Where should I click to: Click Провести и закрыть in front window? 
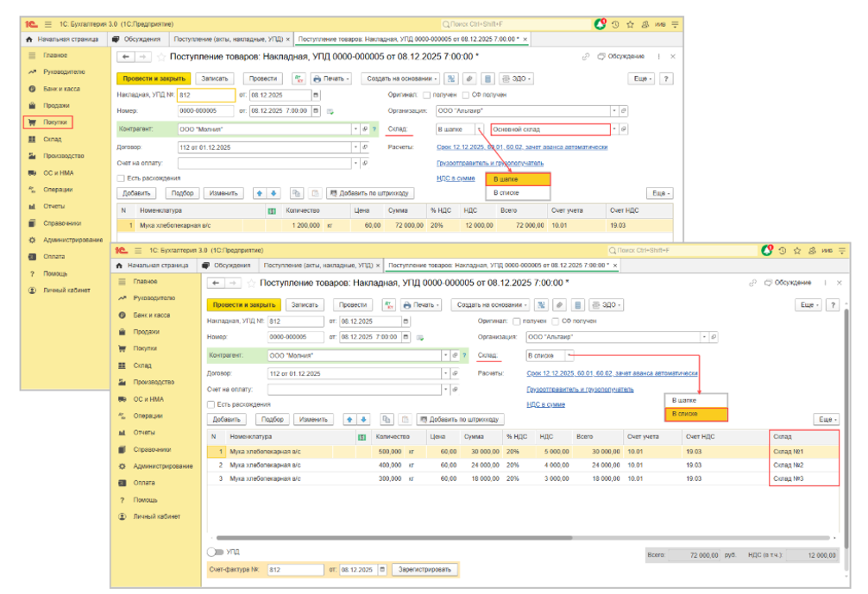coord(244,304)
